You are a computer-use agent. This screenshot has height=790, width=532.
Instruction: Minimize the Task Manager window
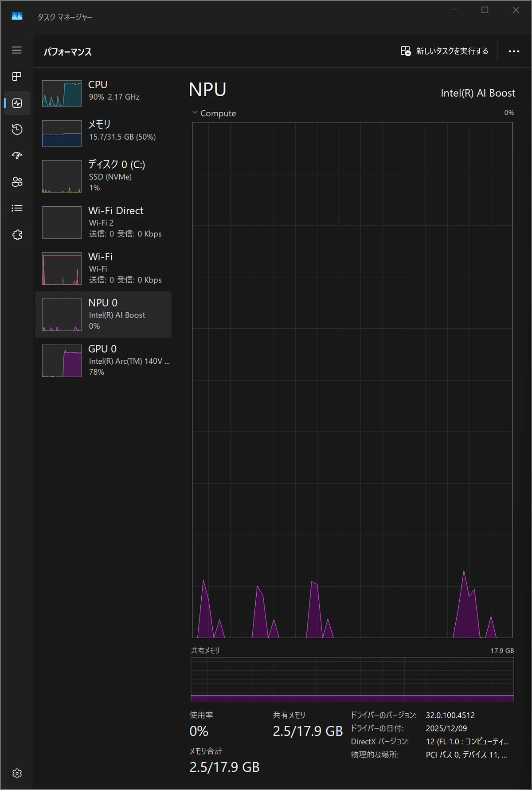pyautogui.click(x=454, y=10)
